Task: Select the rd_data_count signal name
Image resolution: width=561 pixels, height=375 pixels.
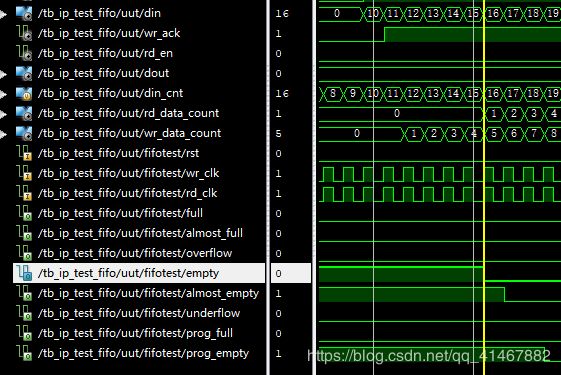Action: coord(128,113)
